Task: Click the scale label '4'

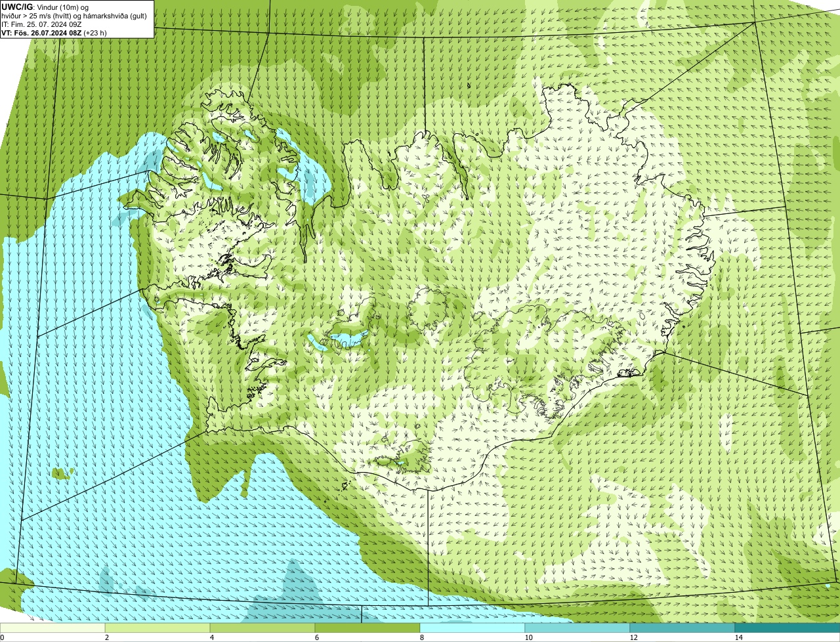Action: (211, 637)
